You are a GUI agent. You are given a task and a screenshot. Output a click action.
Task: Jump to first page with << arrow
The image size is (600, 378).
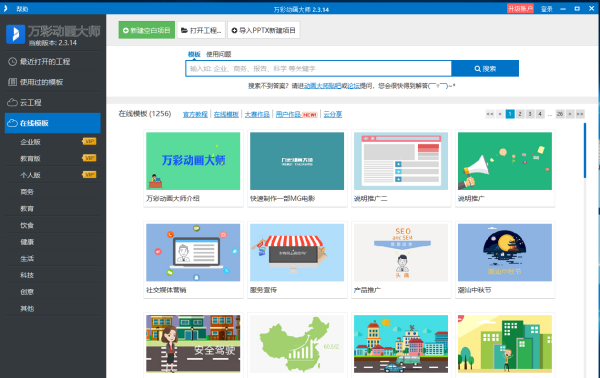click(490, 114)
